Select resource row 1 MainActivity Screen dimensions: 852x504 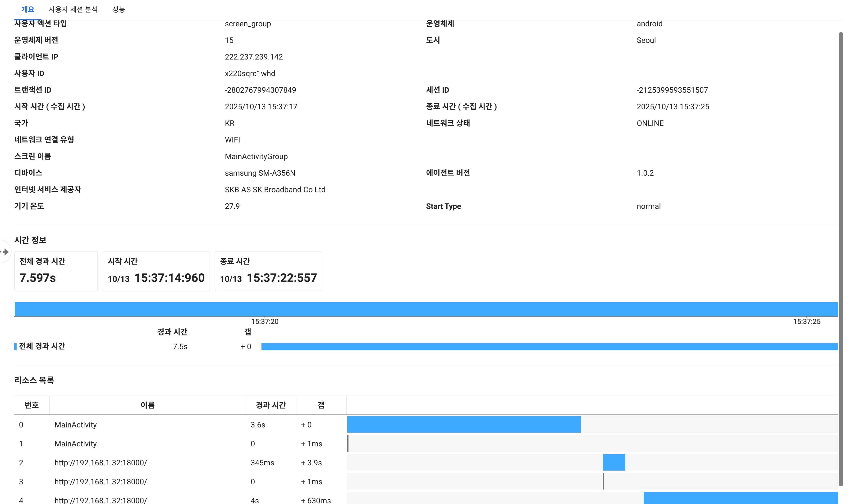click(x=75, y=444)
